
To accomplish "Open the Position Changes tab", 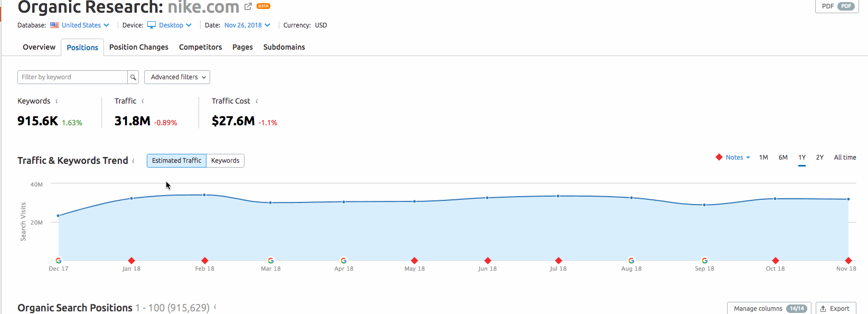I will click(x=139, y=47).
